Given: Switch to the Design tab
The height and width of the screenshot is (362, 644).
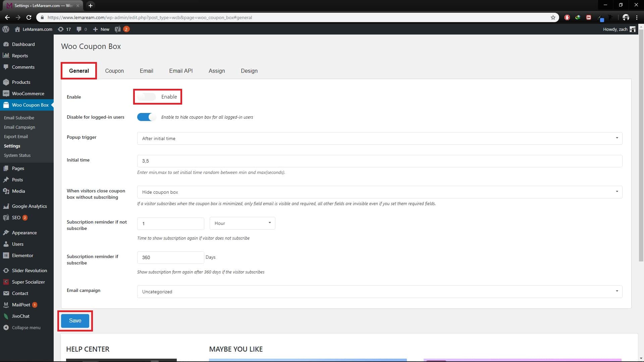Looking at the screenshot, I should pyautogui.click(x=249, y=71).
